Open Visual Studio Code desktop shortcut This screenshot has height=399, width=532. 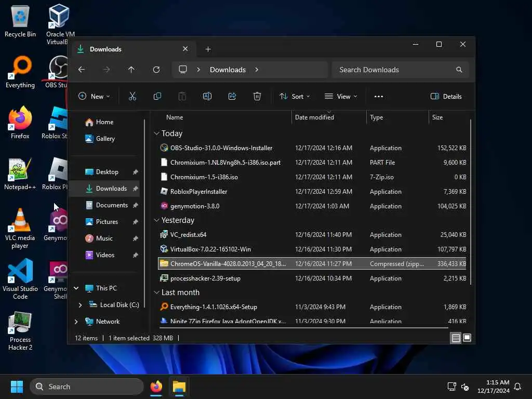pyautogui.click(x=20, y=279)
